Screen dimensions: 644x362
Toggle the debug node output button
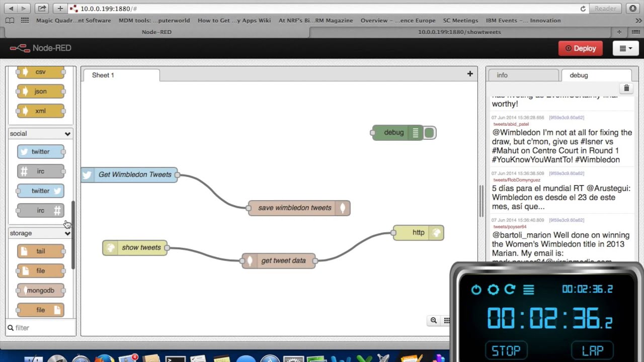click(x=429, y=133)
